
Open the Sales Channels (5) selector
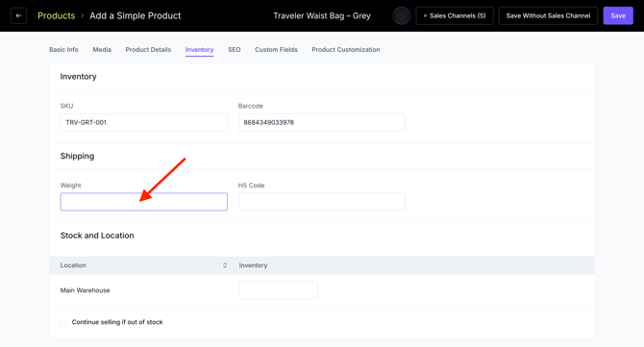click(455, 15)
